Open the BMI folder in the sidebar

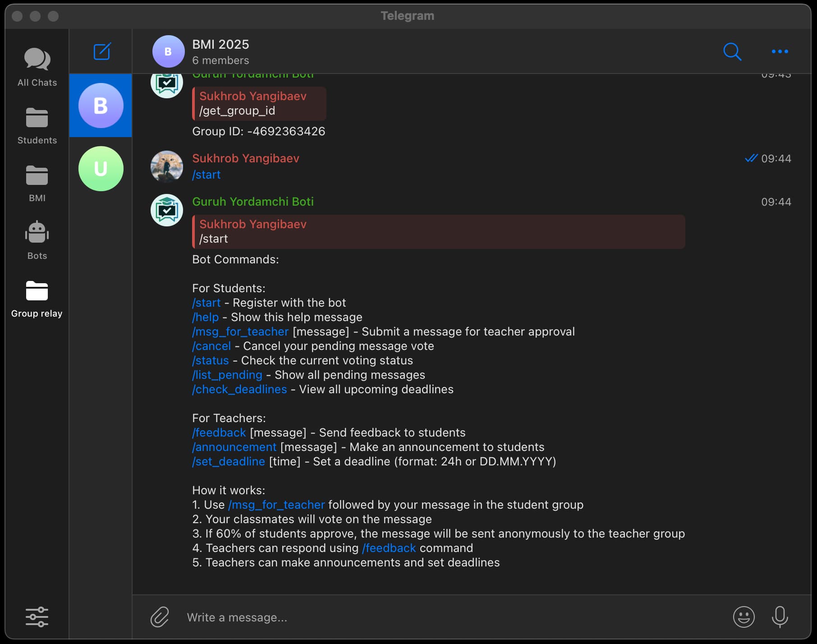pos(37,184)
